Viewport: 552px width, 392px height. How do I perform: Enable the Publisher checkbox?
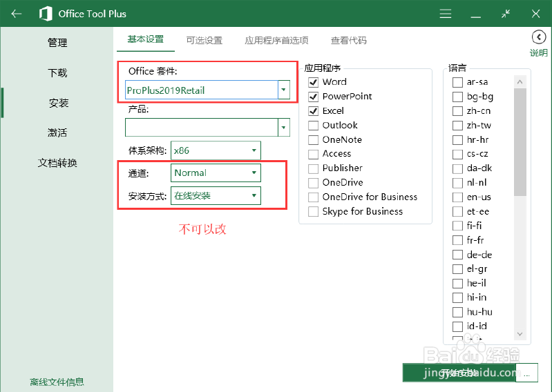[314, 168]
